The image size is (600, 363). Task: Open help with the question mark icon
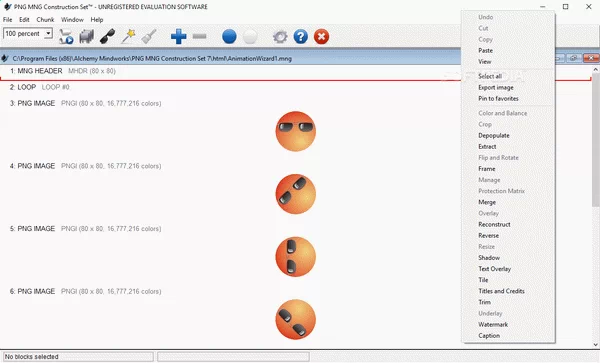coord(301,37)
